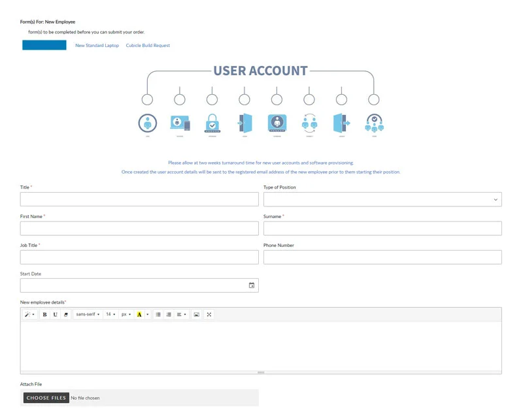Click the 'New employee details' label
The image size is (523, 420).
42,302
